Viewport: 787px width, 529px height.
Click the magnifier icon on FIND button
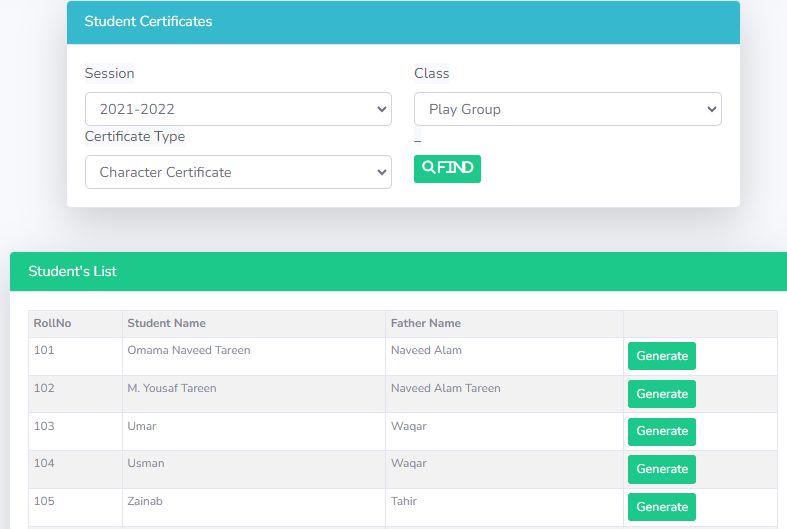428,168
